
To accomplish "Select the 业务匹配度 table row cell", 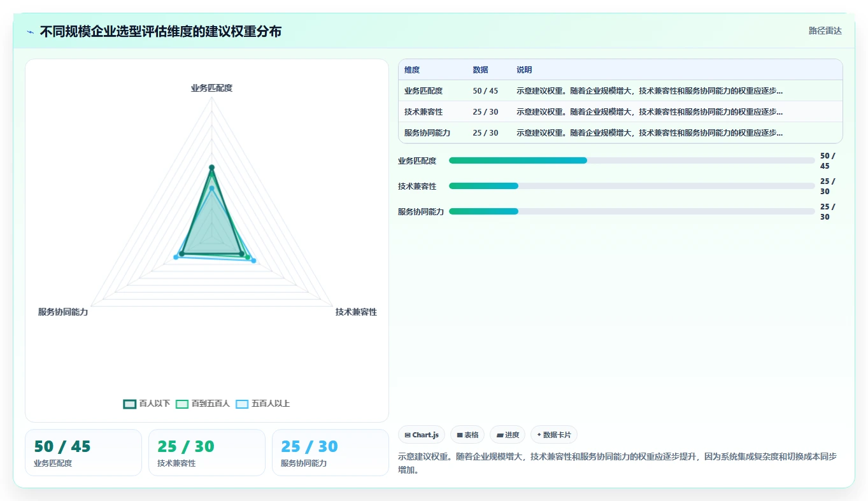I will pyautogui.click(x=423, y=91).
